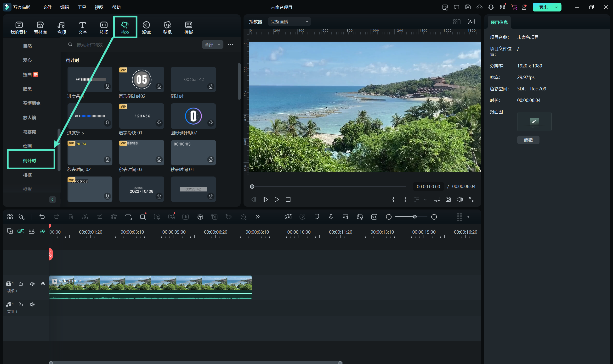Expand the 完整画质 quality dropdown
This screenshot has height=364, width=613.
coord(289,22)
